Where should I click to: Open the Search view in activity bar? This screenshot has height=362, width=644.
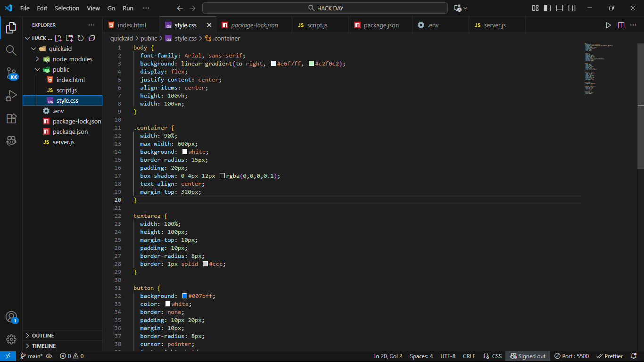coord(11,50)
